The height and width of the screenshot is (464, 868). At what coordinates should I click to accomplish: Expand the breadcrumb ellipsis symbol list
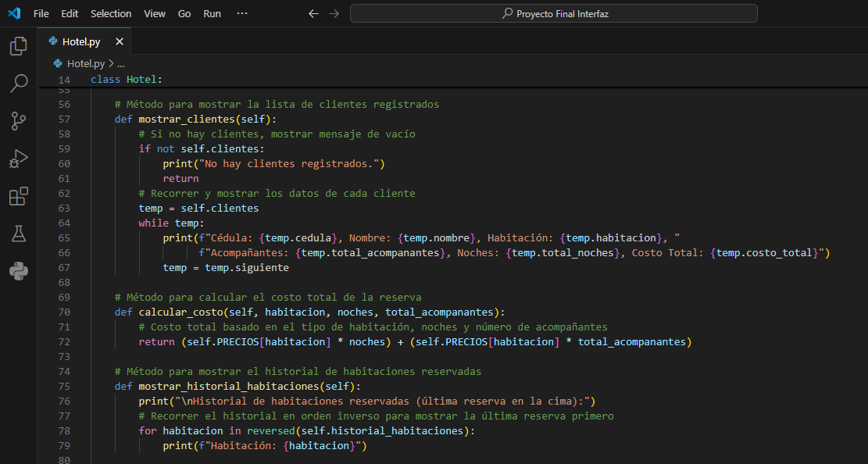point(120,64)
